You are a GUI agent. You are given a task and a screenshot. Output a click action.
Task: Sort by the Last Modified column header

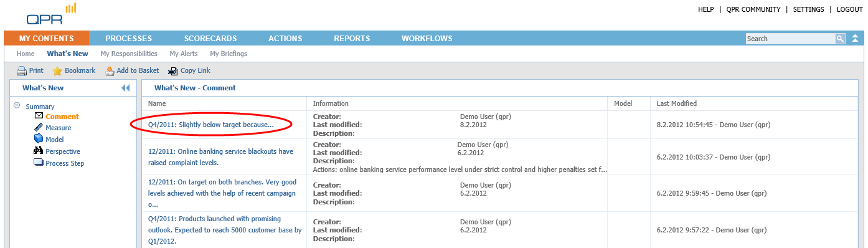(677, 103)
